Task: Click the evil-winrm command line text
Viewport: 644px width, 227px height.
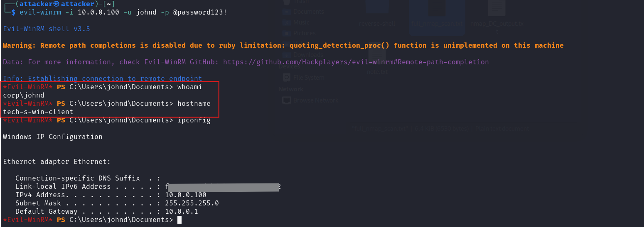Action: pos(123,12)
